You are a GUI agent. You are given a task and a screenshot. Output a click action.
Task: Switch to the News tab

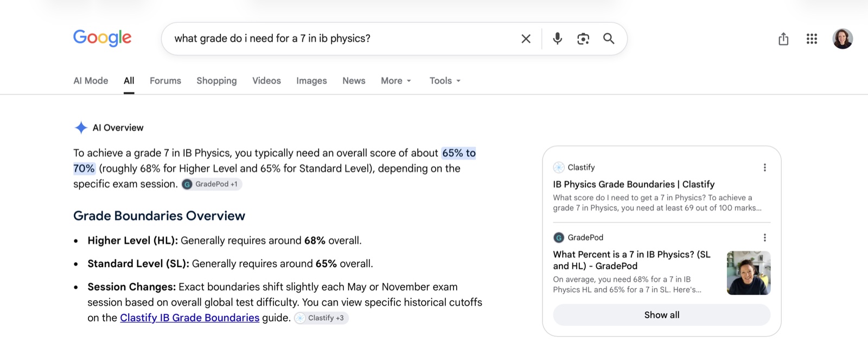click(x=354, y=80)
